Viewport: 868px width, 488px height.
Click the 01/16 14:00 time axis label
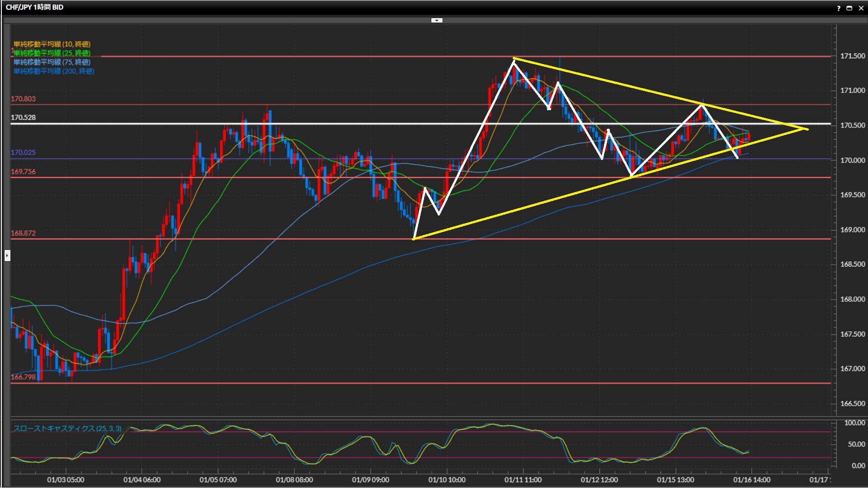point(751,480)
